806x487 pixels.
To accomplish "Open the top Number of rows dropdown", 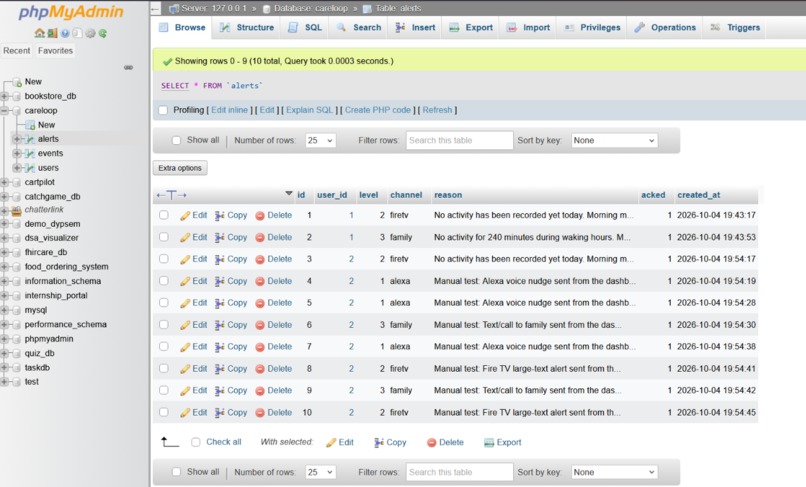I will tap(320, 140).
